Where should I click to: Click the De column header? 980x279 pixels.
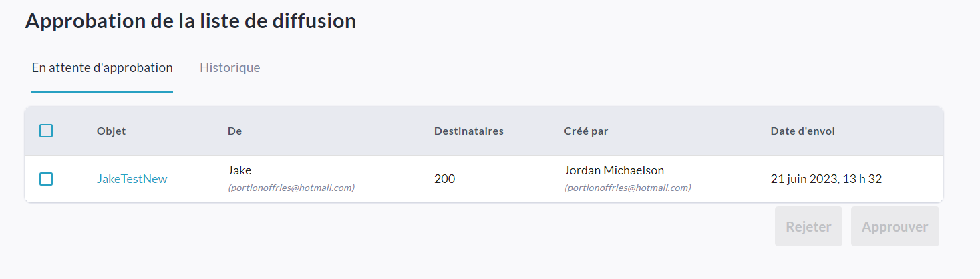234,131
